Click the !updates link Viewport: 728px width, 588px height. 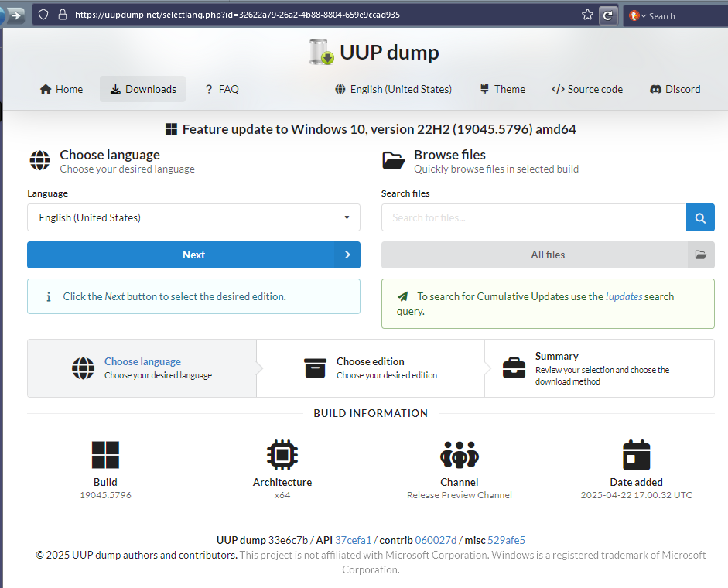pos(624,296)
